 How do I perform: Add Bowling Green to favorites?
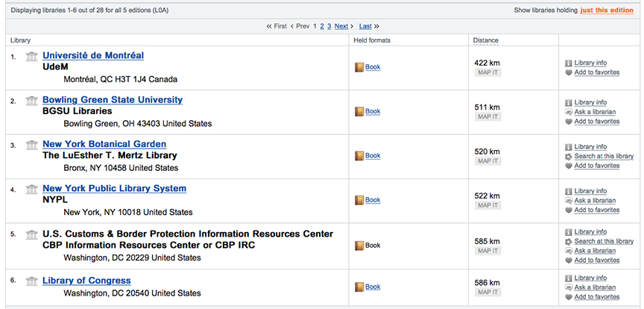(597, 122)
